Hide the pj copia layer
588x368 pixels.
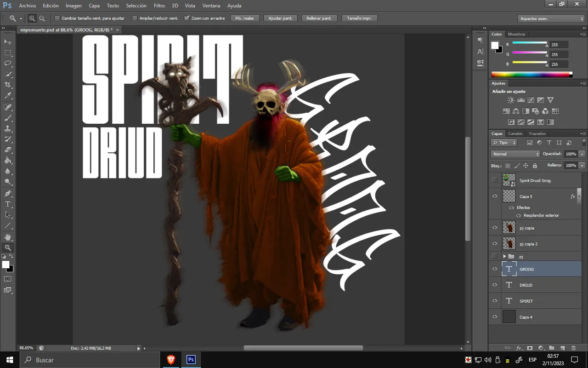pyautogui.click(x=495, y=228)
